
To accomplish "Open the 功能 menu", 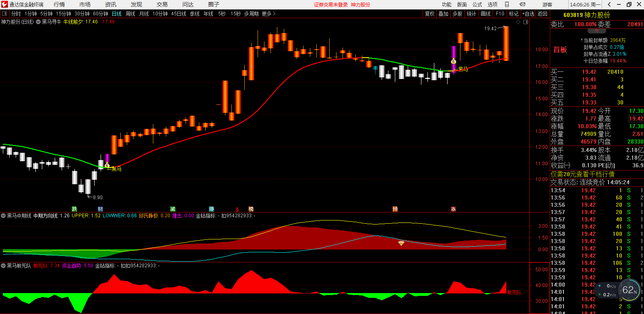I will 447,4.
